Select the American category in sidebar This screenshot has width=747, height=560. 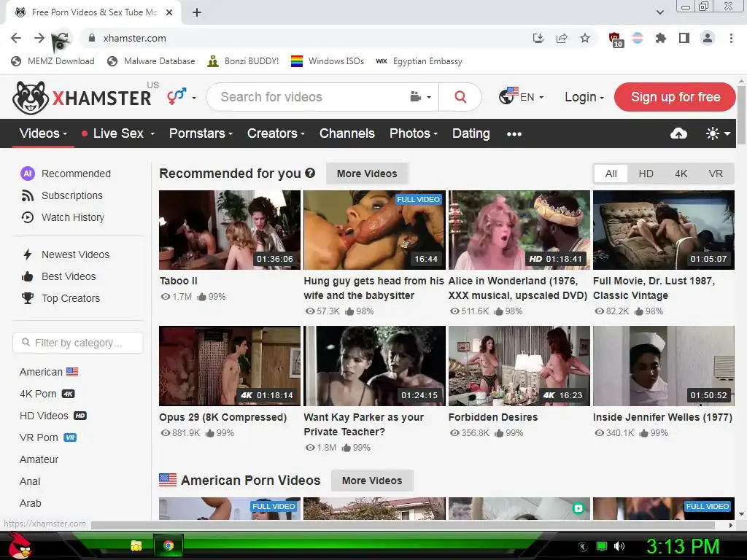49,372
